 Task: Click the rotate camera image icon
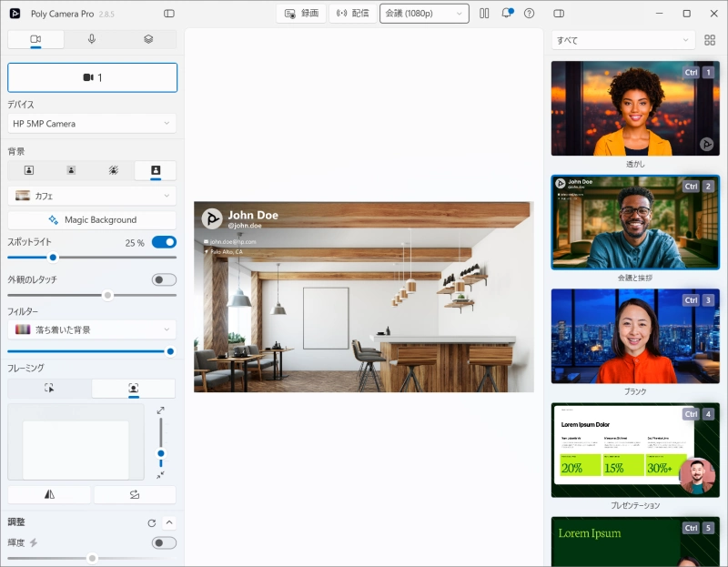(135, 494)
